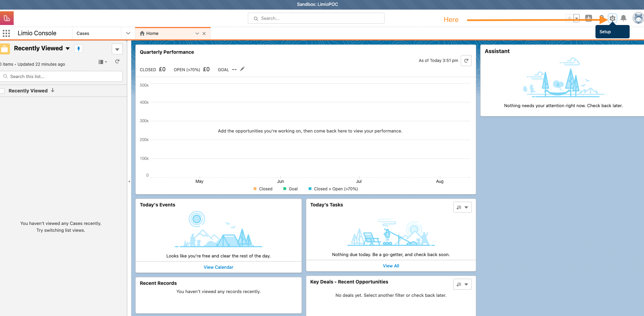The image size is (644, 316).
Task: Click the Goal legend green swatch
Action: tap(285, 189)
